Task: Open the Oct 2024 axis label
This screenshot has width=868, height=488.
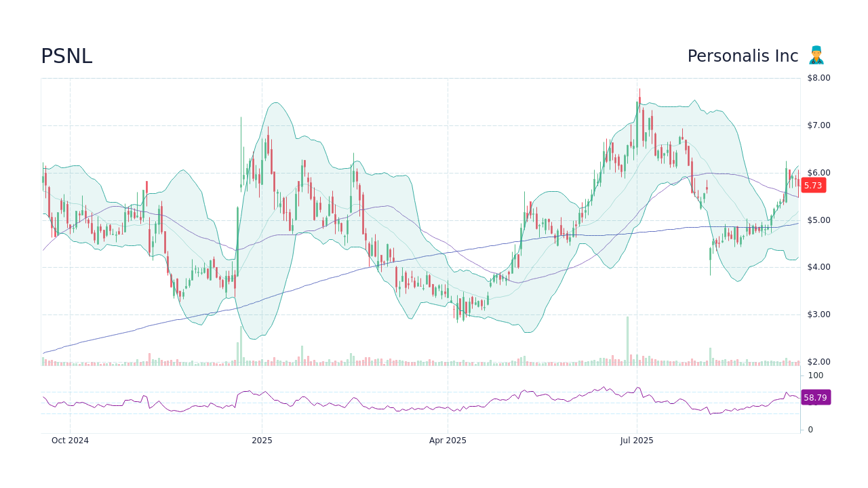Action: coord(70,440)
